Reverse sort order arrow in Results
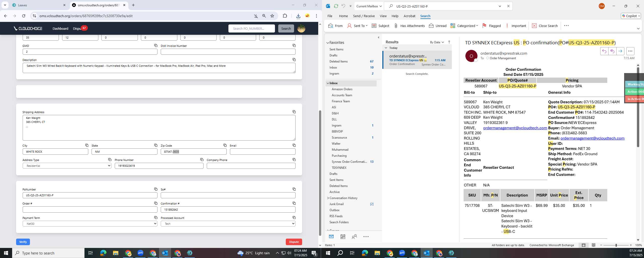The image size is (644, 258). point(449,42)
